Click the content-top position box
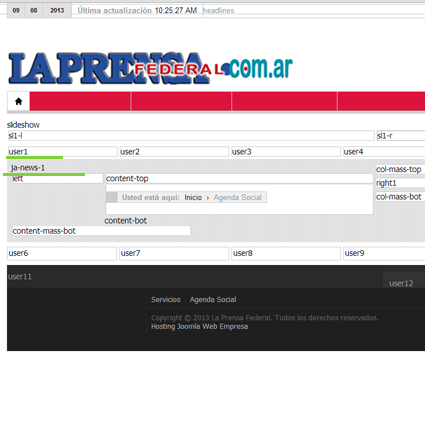This screenshot has width=425, height=425. [x=239, y=179]
